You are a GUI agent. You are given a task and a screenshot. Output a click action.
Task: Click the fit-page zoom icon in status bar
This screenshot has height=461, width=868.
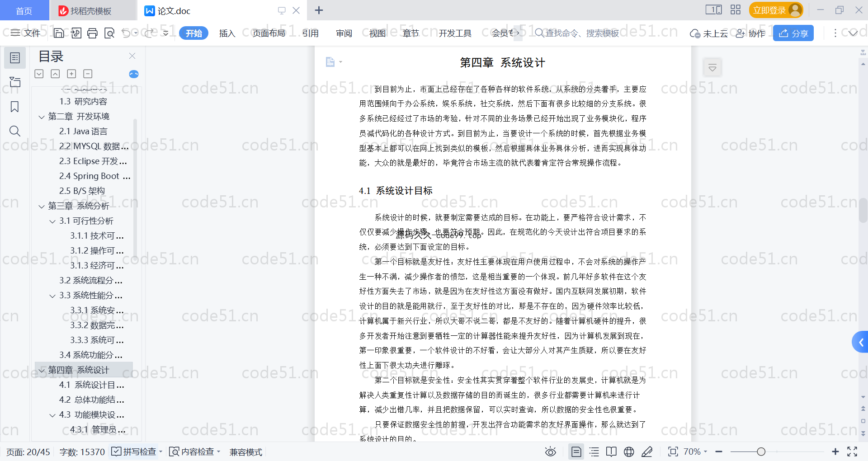[673, 452]
